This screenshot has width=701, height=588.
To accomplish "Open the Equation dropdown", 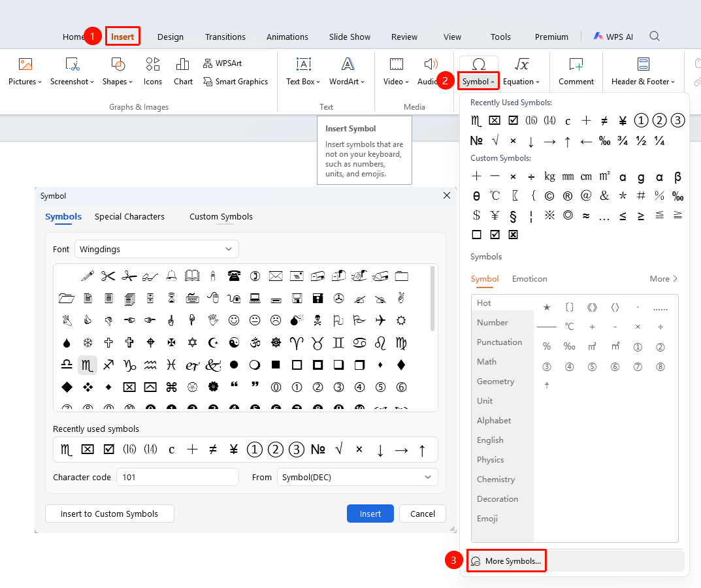I will pyautogui.click(x=521, y=82).
